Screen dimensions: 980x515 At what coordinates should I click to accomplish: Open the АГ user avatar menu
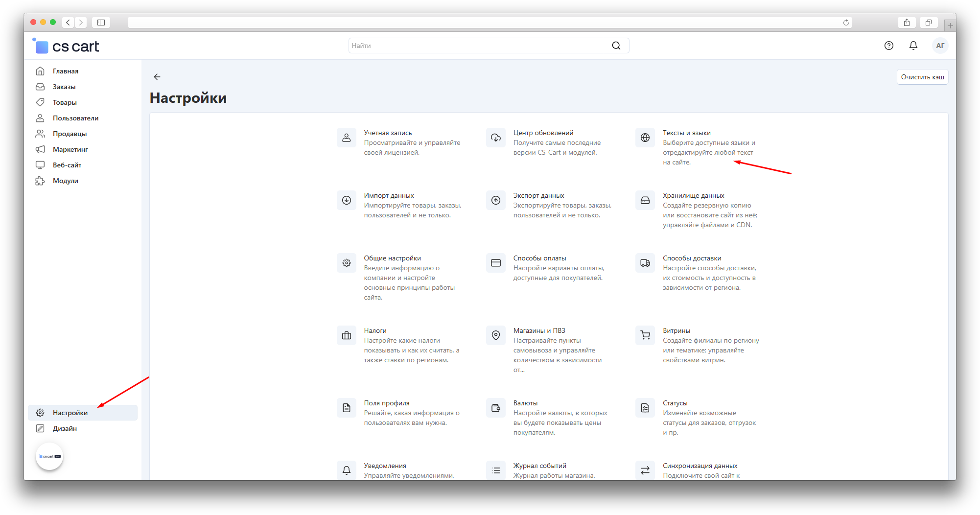pos(940,46)
